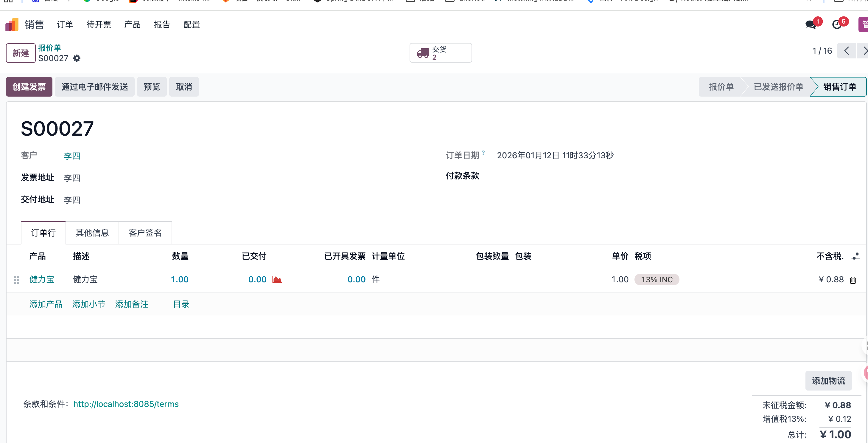The image size is (868, 443).
Task: Click the ¥ 0.88 subtotal cell
Action: click(831, 280)
